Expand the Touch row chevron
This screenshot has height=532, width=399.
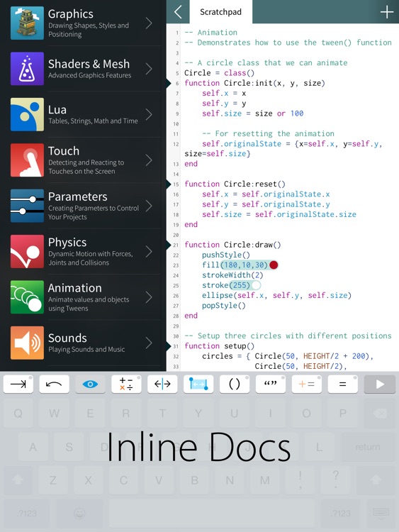click(x=149, y=160)
